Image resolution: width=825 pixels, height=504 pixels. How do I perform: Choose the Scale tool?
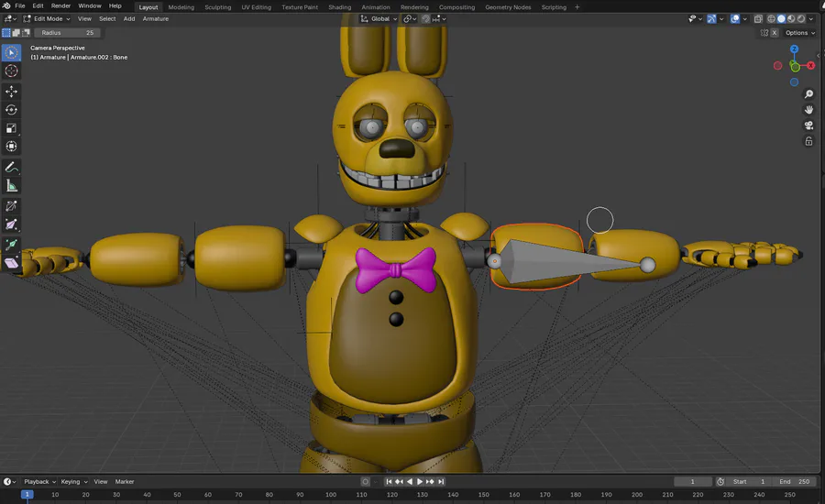(11, 128)
